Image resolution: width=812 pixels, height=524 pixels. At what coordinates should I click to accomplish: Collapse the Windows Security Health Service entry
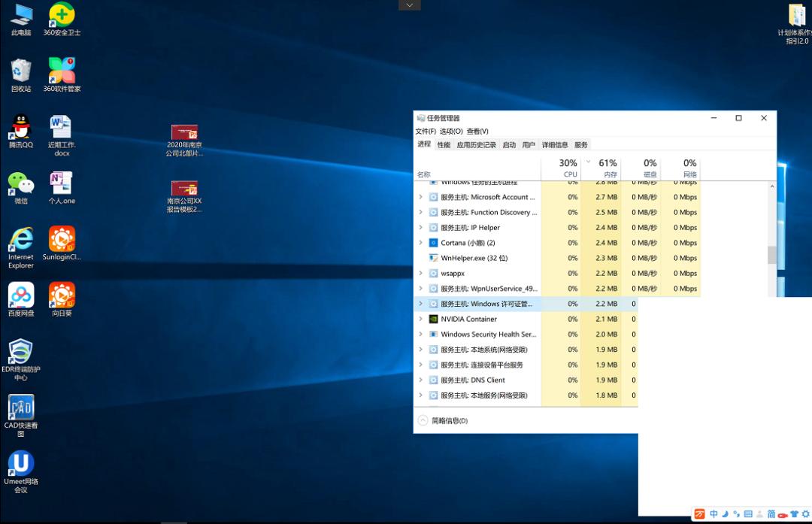point(421,334)
